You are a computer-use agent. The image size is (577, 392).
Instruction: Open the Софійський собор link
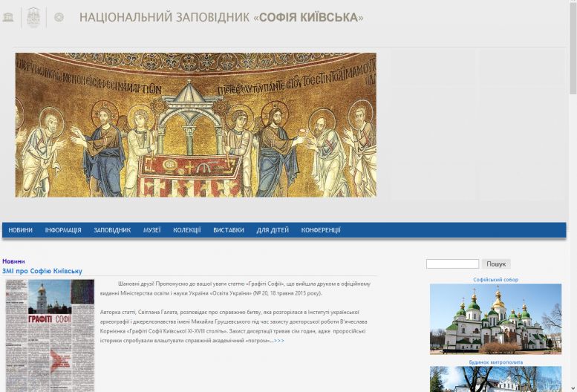pos(495,279)
